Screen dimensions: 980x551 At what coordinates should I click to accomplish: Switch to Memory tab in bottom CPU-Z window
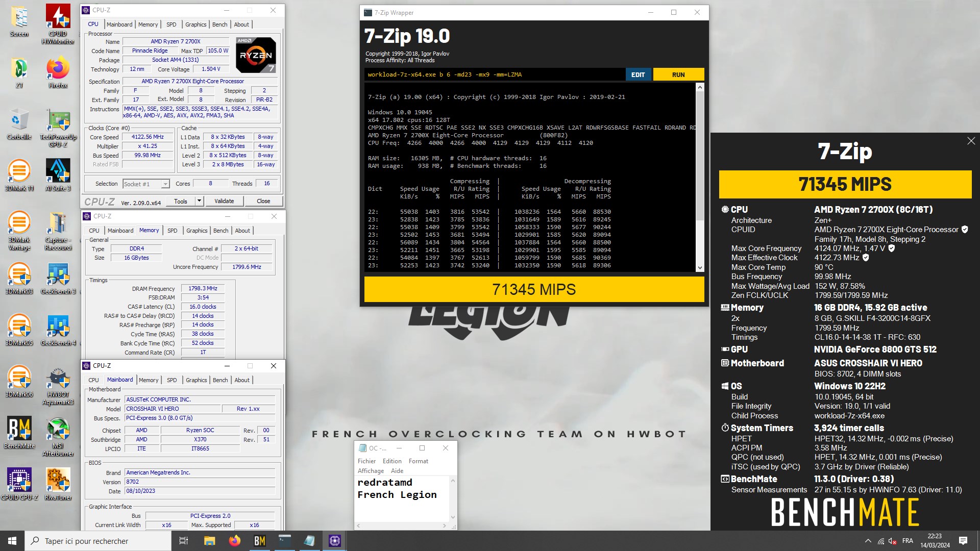pyautogui.click(x=149, y=380)
